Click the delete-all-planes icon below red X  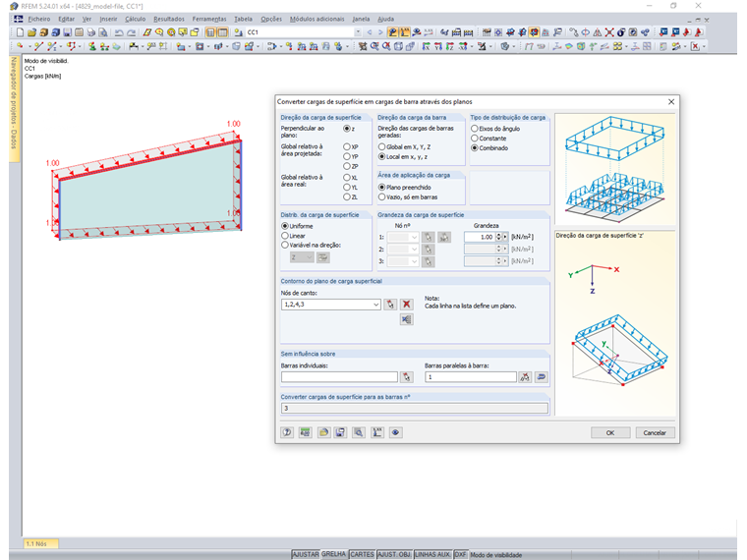click(x=406, y=319)
